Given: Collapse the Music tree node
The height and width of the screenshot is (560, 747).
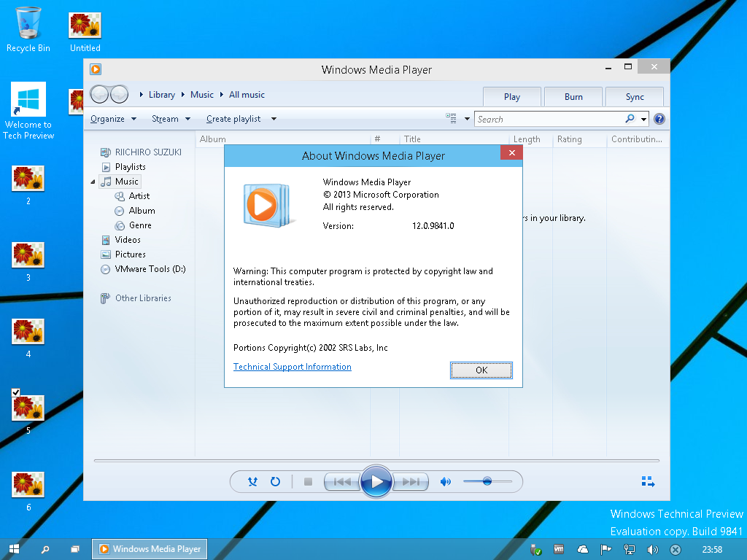Looking at the screenshot, I should pos(93,182).
